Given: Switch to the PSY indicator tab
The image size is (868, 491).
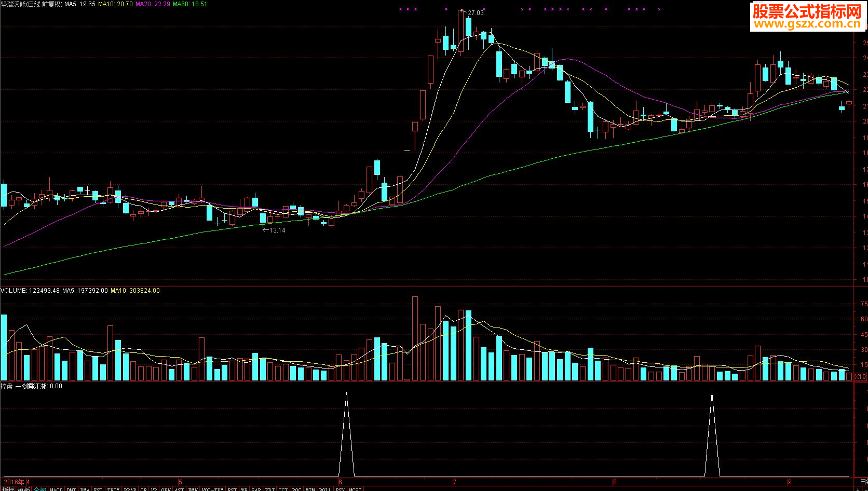Looking at the screenshot, I should (x=340, y=489).
